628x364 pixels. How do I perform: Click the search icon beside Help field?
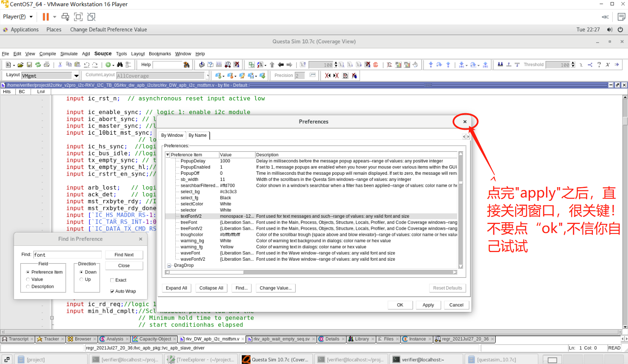tap(186, 65)
